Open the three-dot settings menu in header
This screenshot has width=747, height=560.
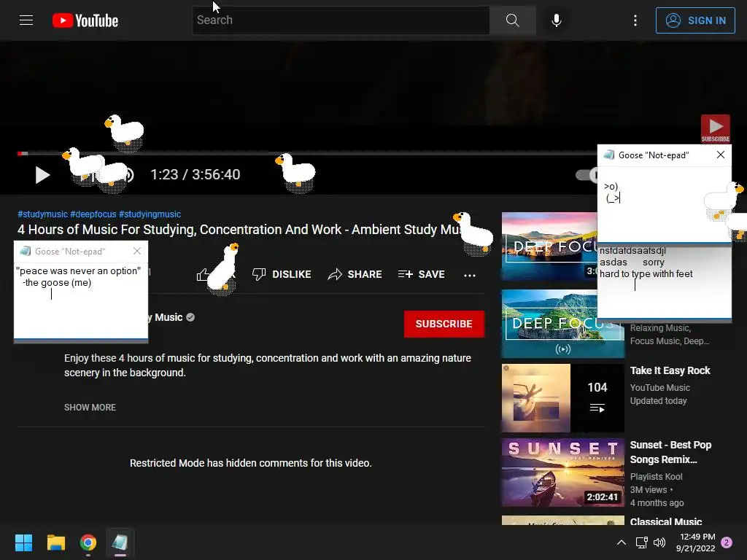pos(635,20)
